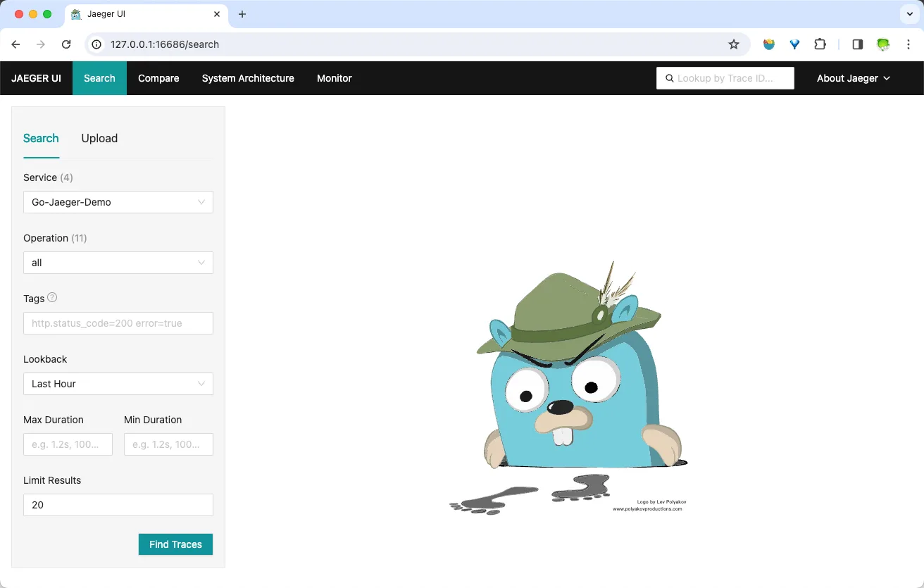Click the browser back arrow
This screenshot has width=924, height=588.
click(x=16, y=44)
